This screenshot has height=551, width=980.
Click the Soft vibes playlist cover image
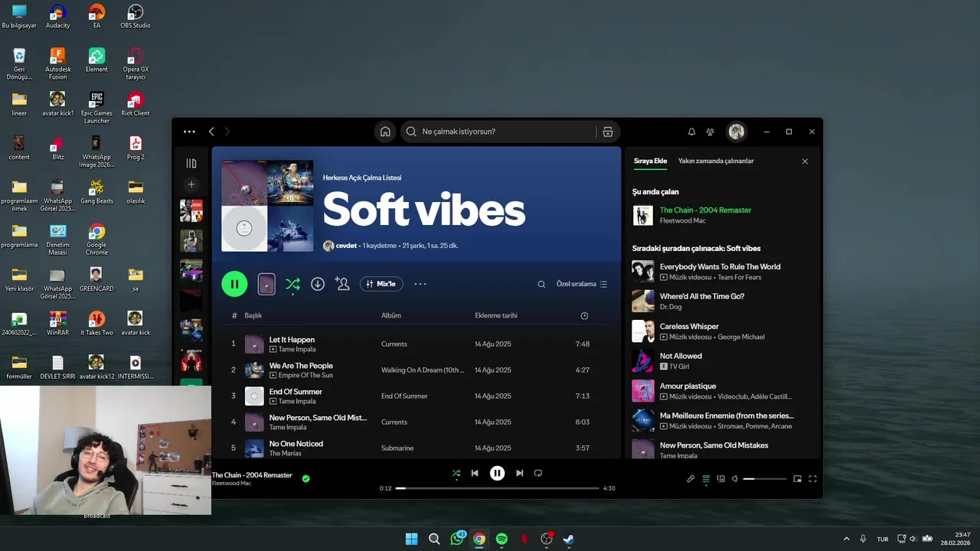pos(267,206)
